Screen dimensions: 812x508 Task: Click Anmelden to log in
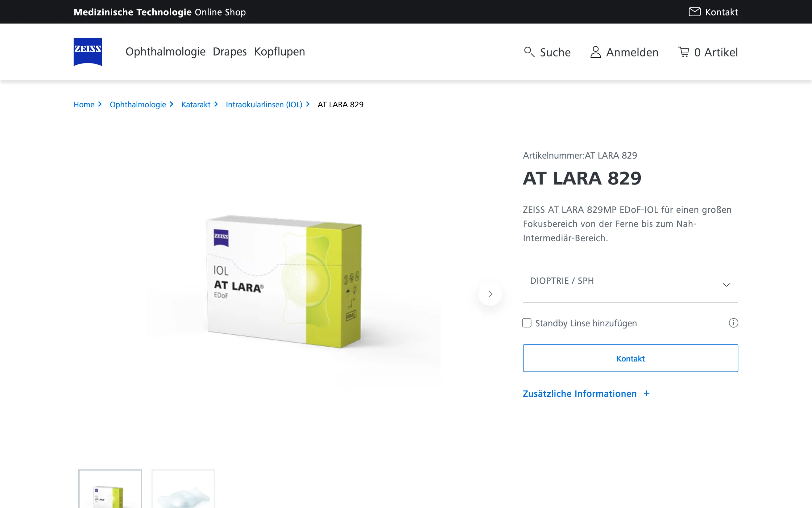point(625,52)
